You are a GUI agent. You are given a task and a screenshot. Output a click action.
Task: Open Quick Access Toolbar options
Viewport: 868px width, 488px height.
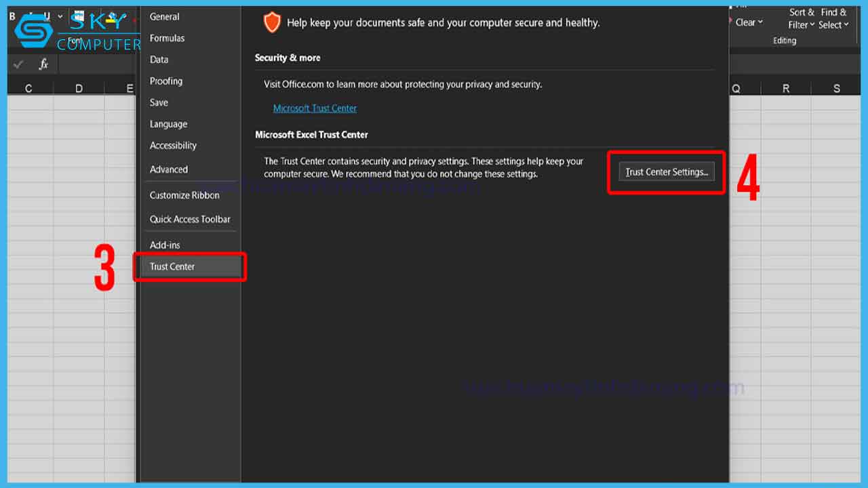(190, 219)
